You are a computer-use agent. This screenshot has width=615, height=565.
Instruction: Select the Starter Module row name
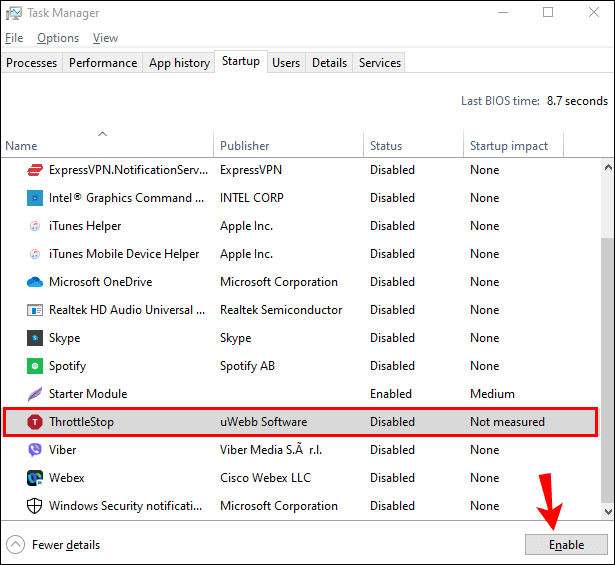[x=88, y=394]
